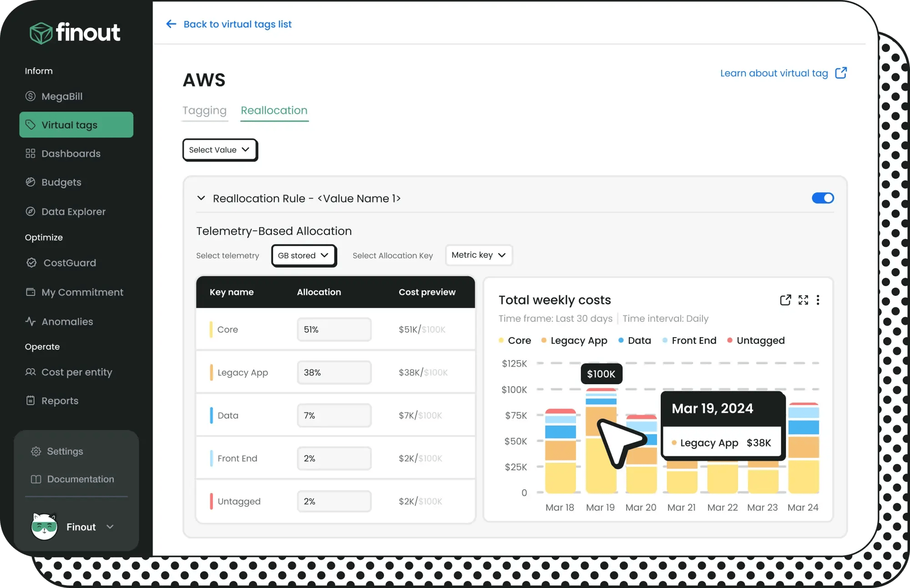Click the Core yellow color bar

click(211, 329)
